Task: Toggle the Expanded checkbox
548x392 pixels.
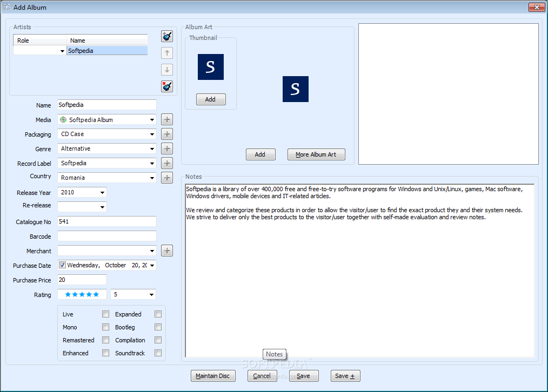Action: pyautogui.click(x=158, y=314)
